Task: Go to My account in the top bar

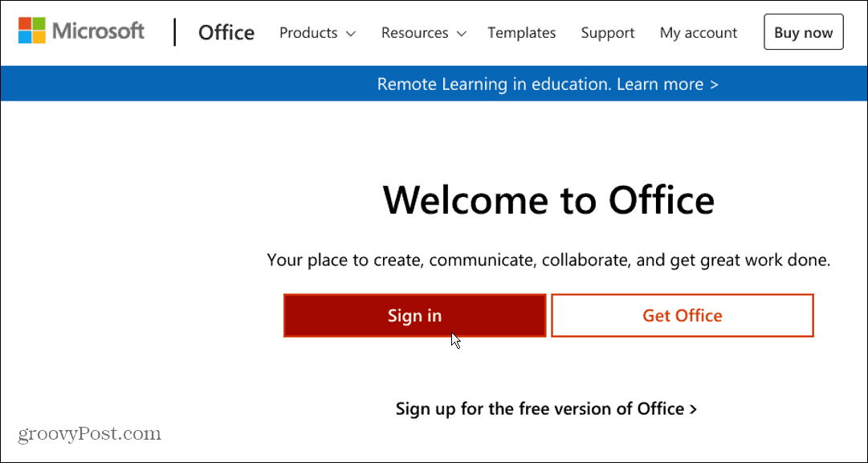Action: pos(698,33)
